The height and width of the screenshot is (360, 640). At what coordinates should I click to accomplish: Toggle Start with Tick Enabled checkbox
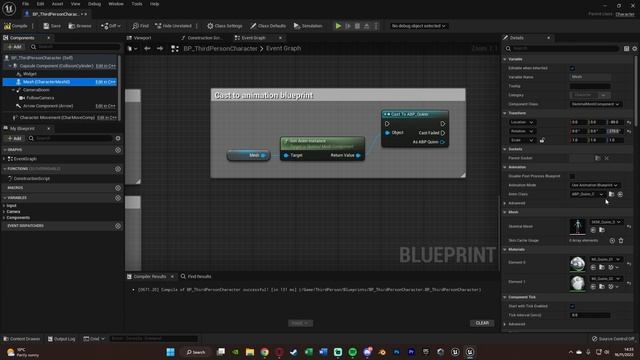(572, 306)
